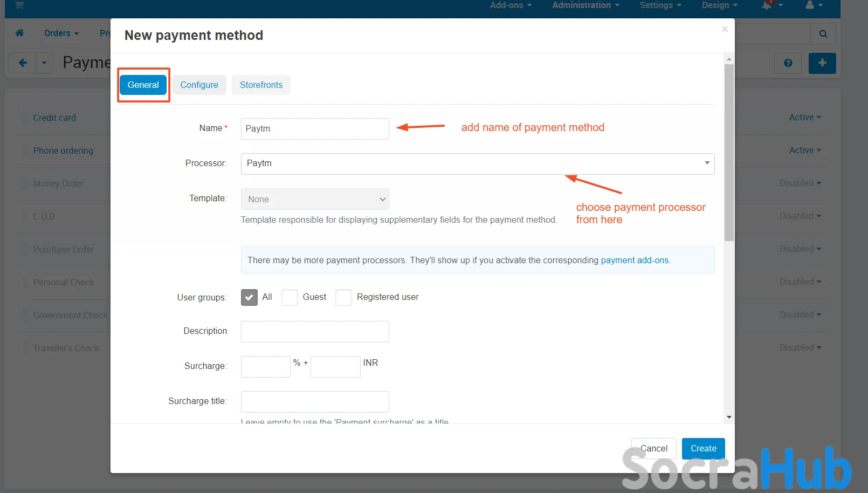Screen dimensions: 868x493
Task: Click the help question mark icon
Action: (788, 63)
